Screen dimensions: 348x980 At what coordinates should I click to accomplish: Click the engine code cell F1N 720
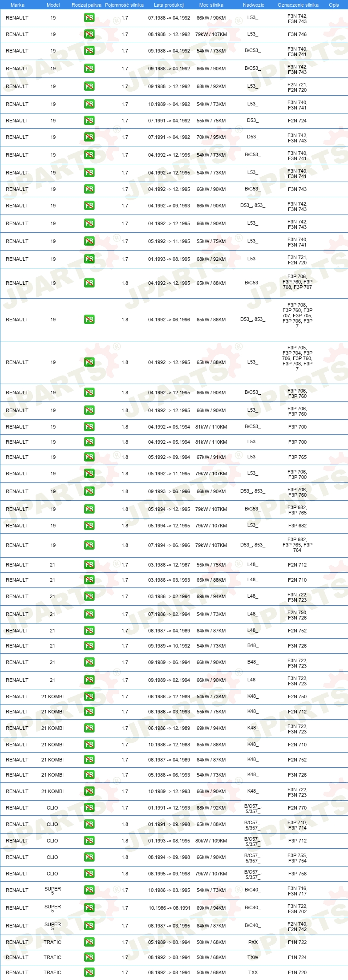[x=297, y=972]
